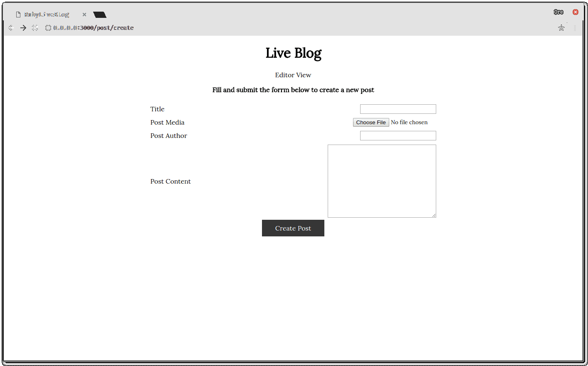Click the address bar showing the create URL

(x=92, y=28)
